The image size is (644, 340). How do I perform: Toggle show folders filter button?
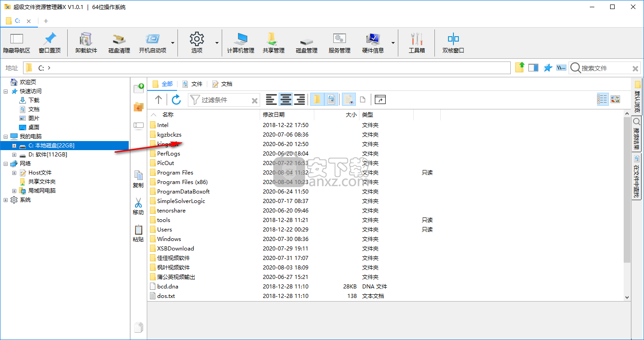[317, 99]
